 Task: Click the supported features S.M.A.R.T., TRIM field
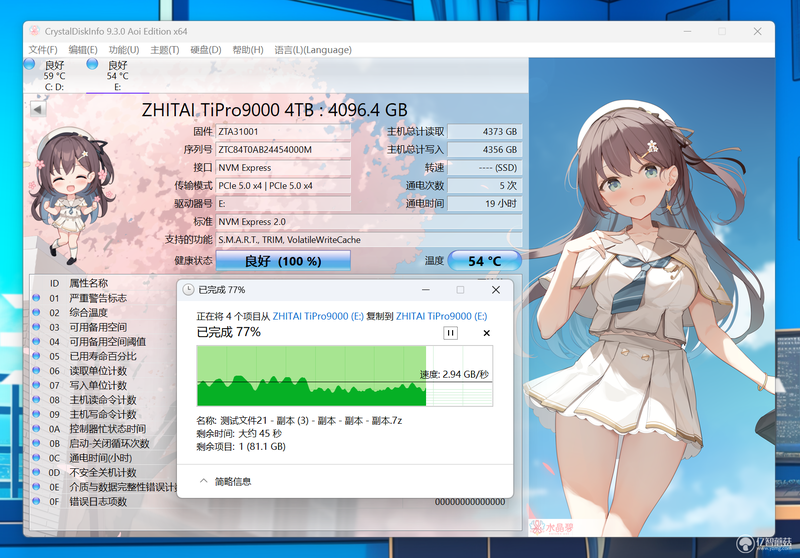369,239
